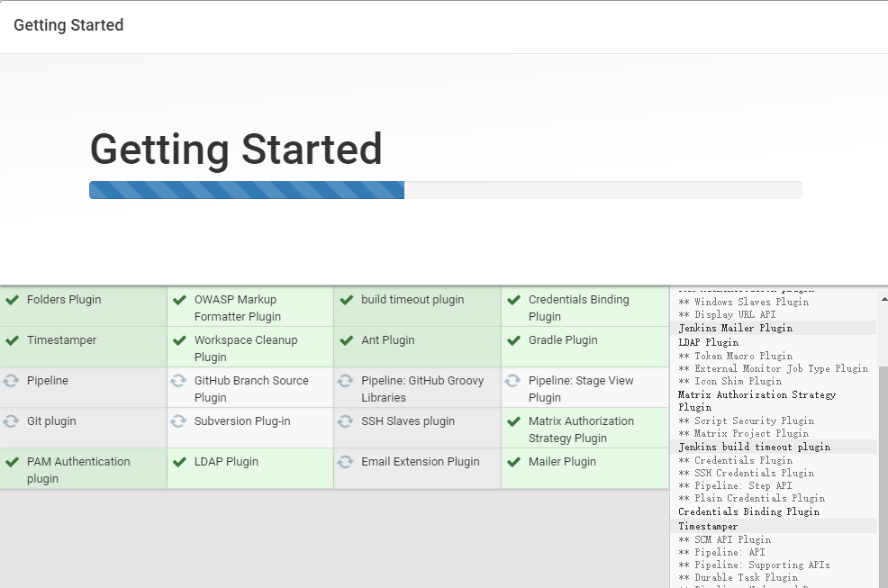
Task: Click the spinning sync icon next to Pipeline
Action: (11, 381)
